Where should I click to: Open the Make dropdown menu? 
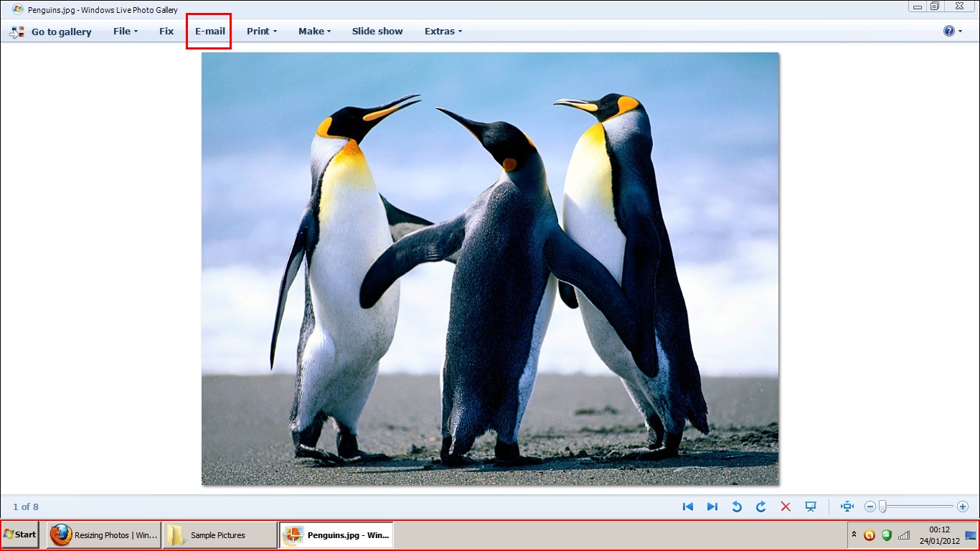click(x=314, y=31)
